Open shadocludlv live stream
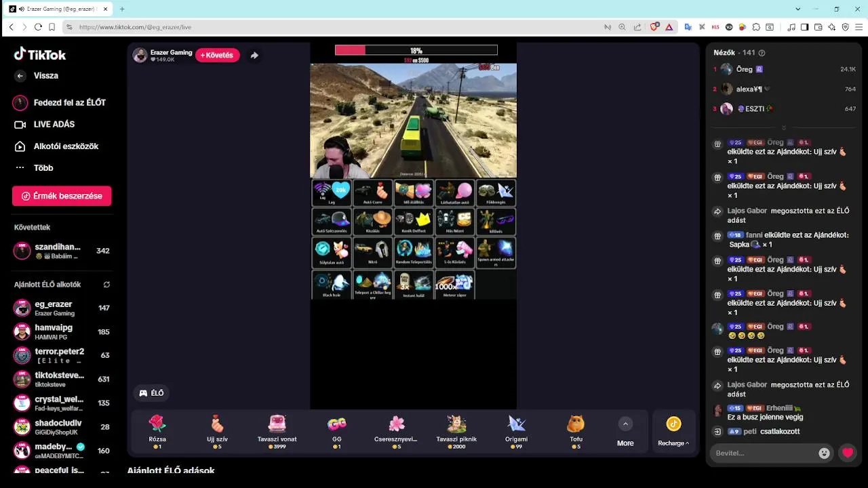This screenshot has width=868, height=488. tap(62, 426)
